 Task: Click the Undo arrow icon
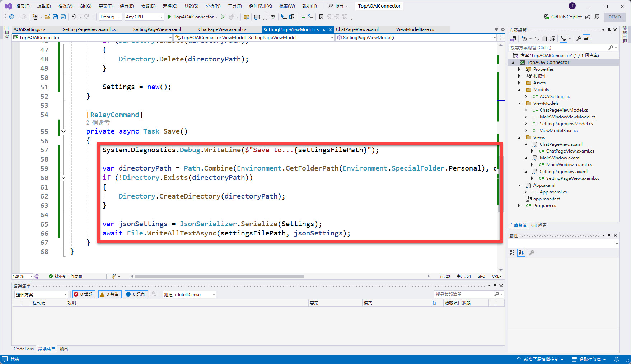[x=74, y=17]
